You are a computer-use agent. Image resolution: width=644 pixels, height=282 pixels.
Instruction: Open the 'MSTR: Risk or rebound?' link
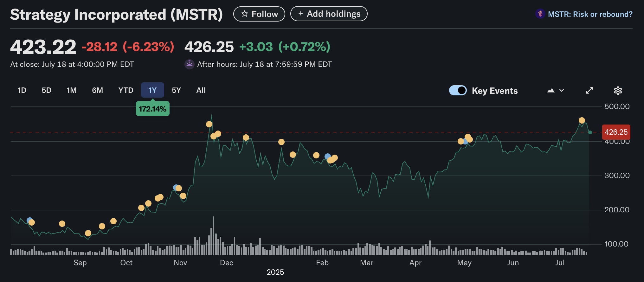[590, 14]
